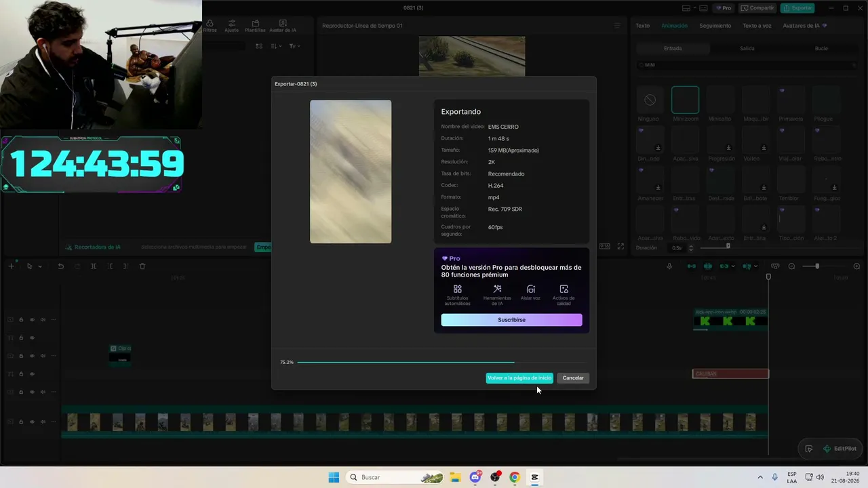This screenshot has width=868, height=488.
Task: Toggle clip linkage in the timeline
Action: [724, 266]
